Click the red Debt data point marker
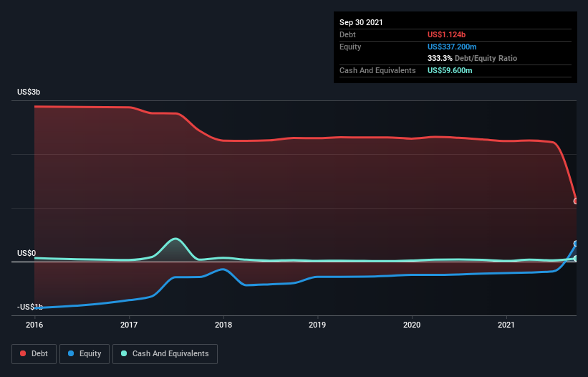The height and width of the screenshot is (377, 588). (x=576, y=201)
